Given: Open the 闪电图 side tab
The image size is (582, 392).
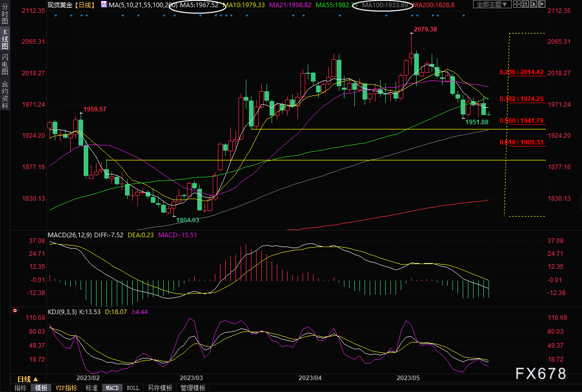Looking at the screenshot, I should (x=5, y=63).
